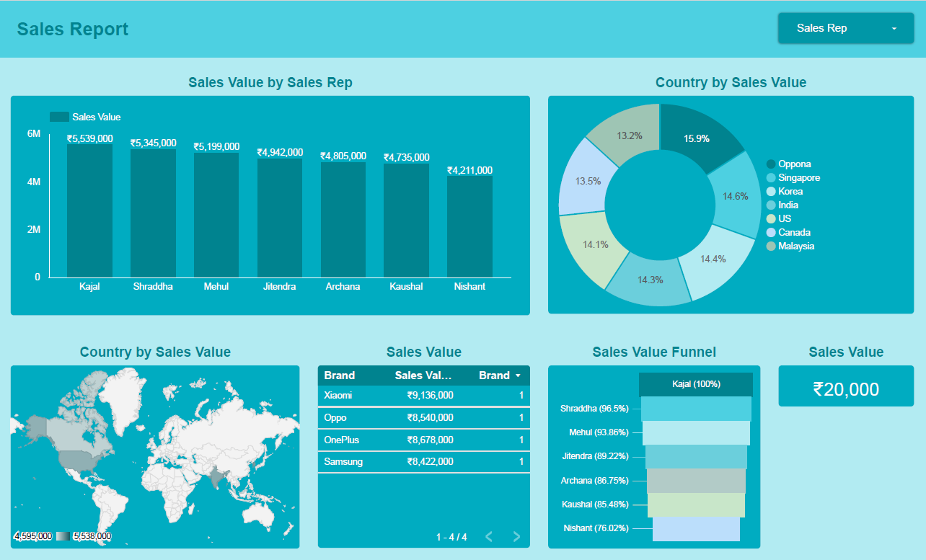Click the Mehul (93.86%) funnel segment
926x560 pixels.
coord(696,432)
